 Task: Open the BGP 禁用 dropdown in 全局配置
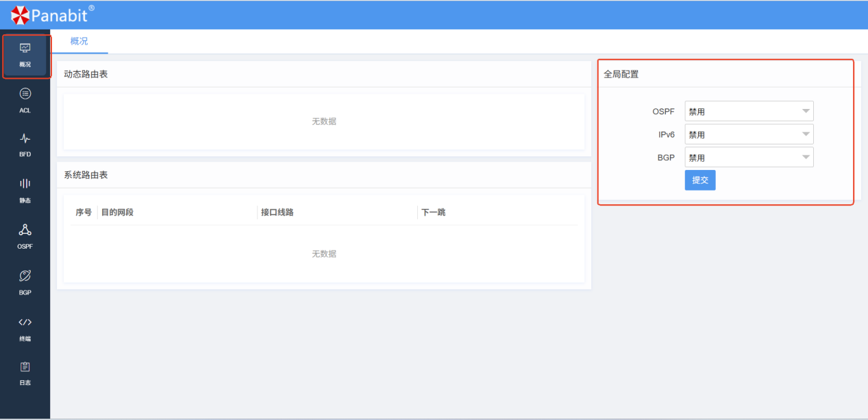tap(749, 158)
